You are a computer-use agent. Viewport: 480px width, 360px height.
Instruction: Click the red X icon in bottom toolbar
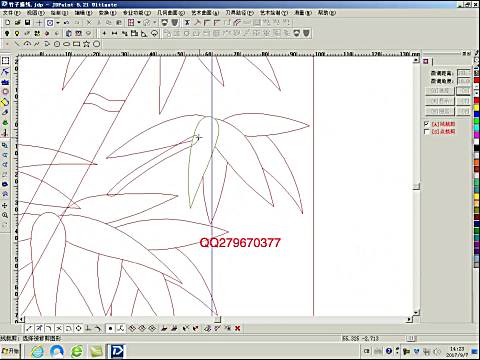(237, 328)
